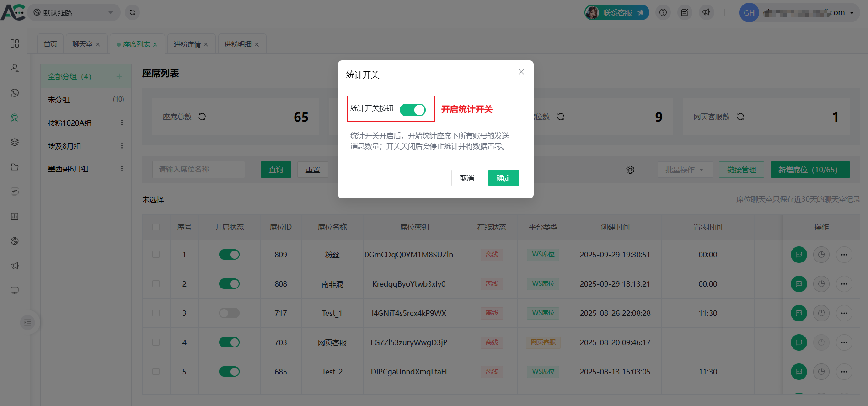Click the 取消 button in dialog
This screenshot has width=868, height=406.
point(466,178)
